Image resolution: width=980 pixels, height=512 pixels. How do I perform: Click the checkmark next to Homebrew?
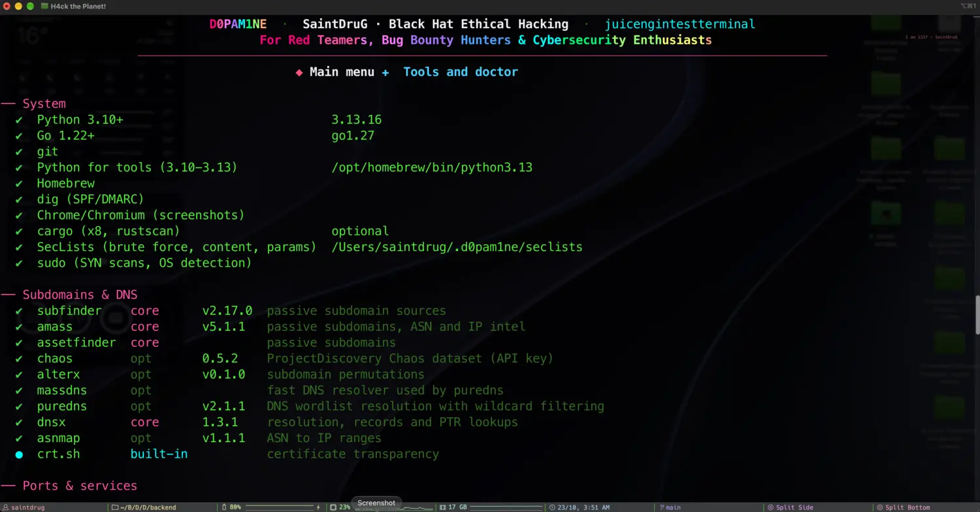19,184
